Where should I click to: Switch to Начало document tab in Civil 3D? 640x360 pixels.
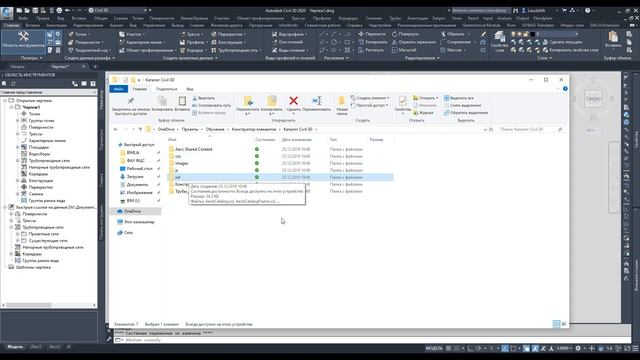[x=18, y=67]
